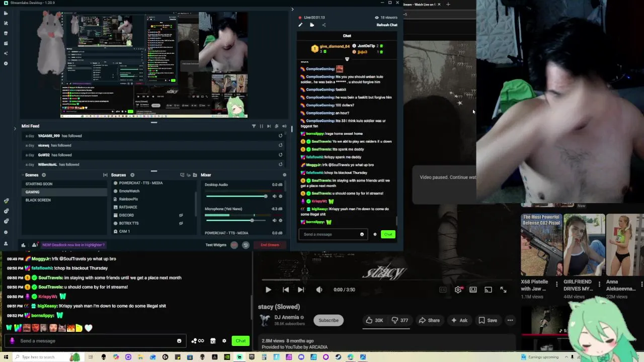The height and width of the screenshot is (362, 644).
Task: Open Desktop Audio settings gear
Action: 281,196
